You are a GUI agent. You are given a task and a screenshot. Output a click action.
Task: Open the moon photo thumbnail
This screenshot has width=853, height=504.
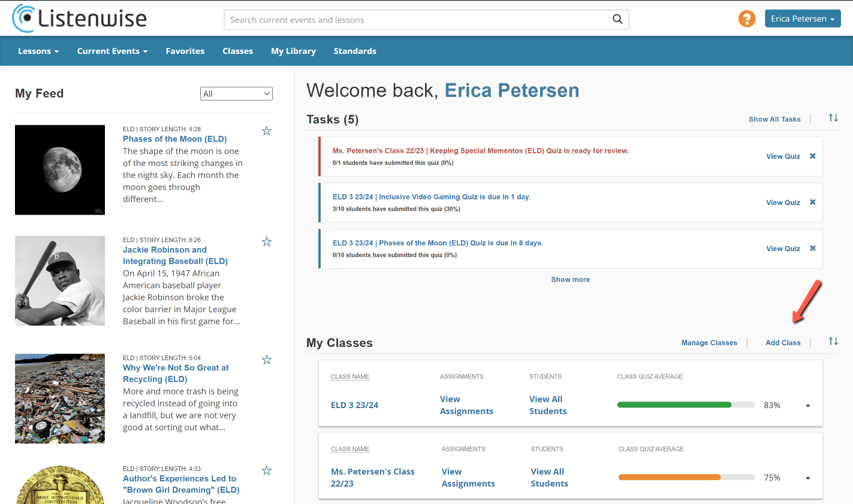(60, 170)
